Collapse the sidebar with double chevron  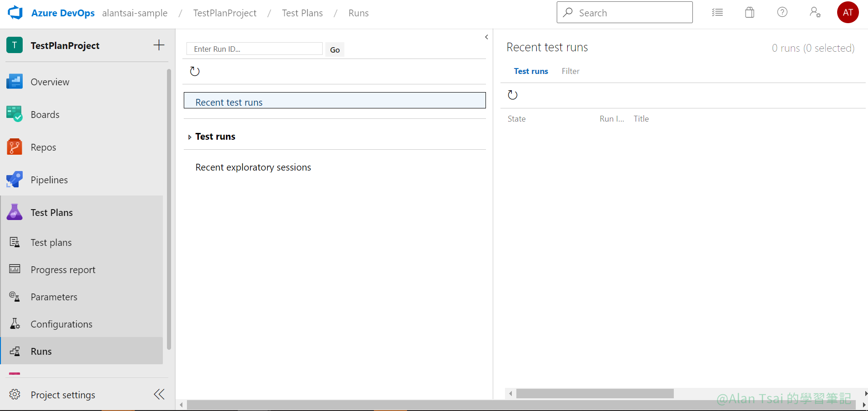click(159, 394)
